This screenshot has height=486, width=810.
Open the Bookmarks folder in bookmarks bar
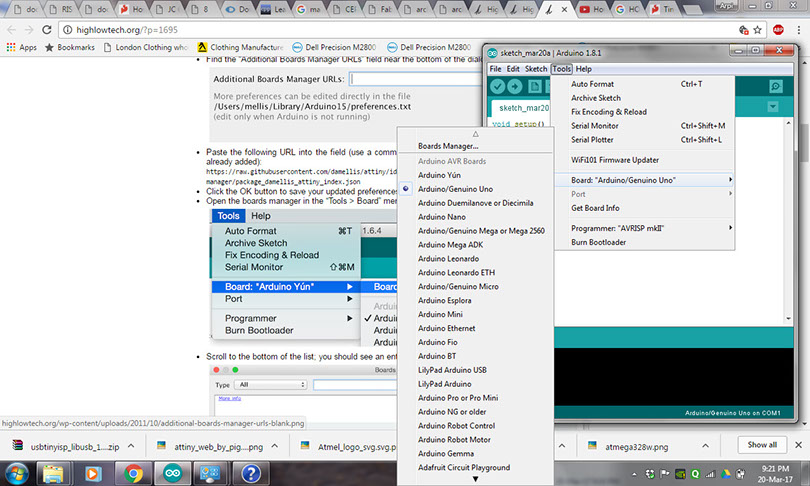70,47
